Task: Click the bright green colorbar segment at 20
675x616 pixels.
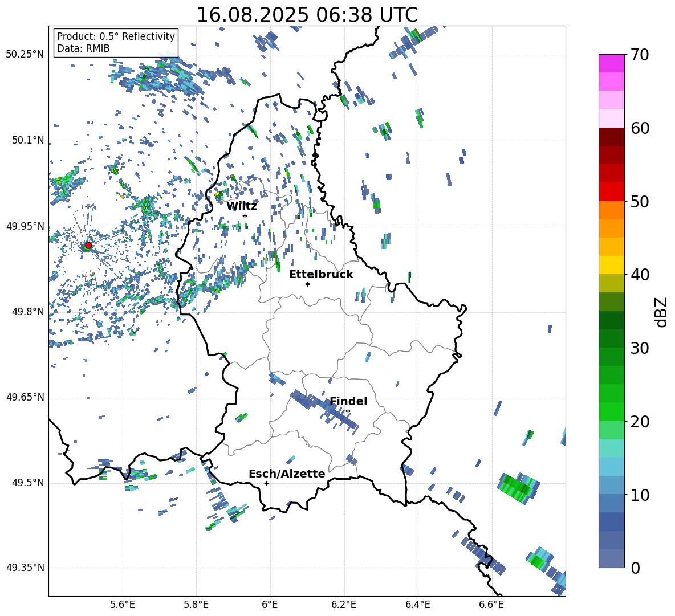Action: [x=611, y=411]
